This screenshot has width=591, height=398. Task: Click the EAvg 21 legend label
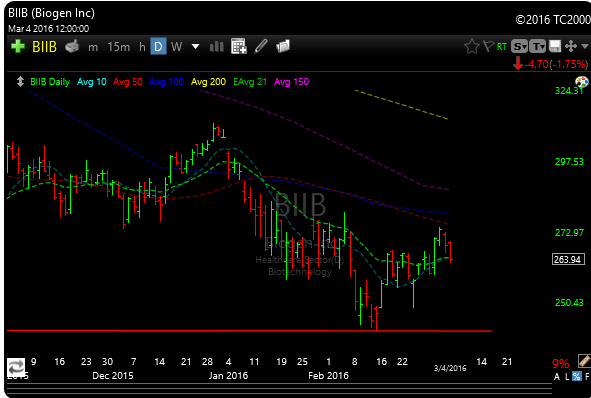tap(250, 82)
